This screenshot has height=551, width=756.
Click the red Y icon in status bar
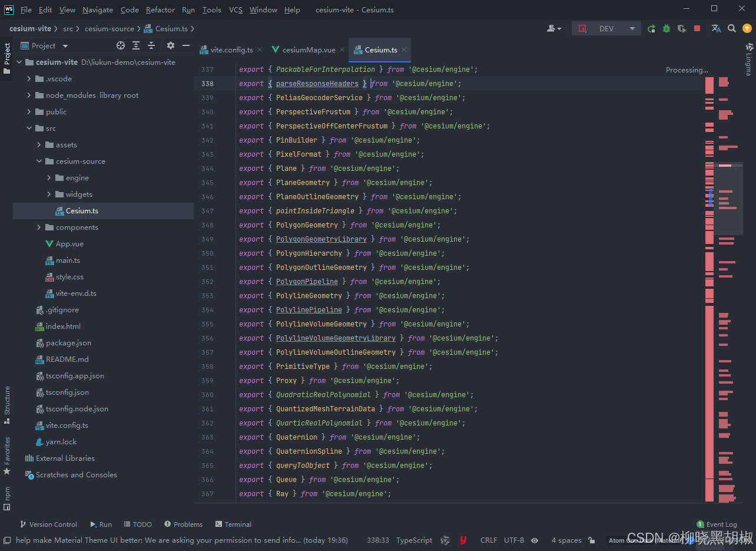click(x=463, y=540)
